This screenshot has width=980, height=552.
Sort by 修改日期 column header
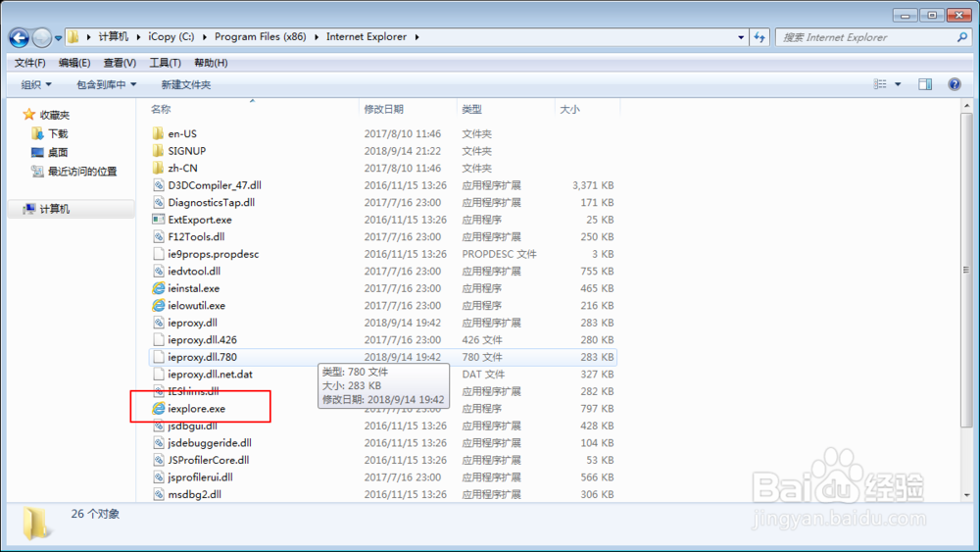(x=384, y=109)
